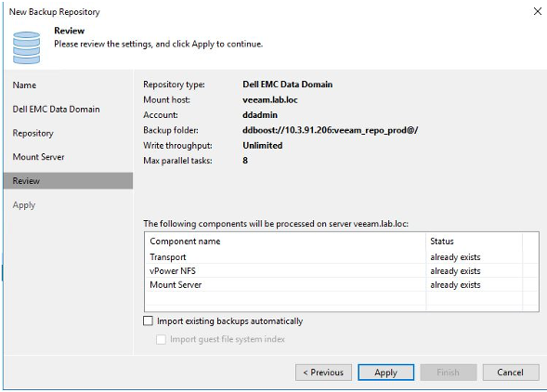Image resolution: width=547 pixels, height=392 pixels.
Task: Open the Dell EMC Data Domain step
Action: click(56, 110)
